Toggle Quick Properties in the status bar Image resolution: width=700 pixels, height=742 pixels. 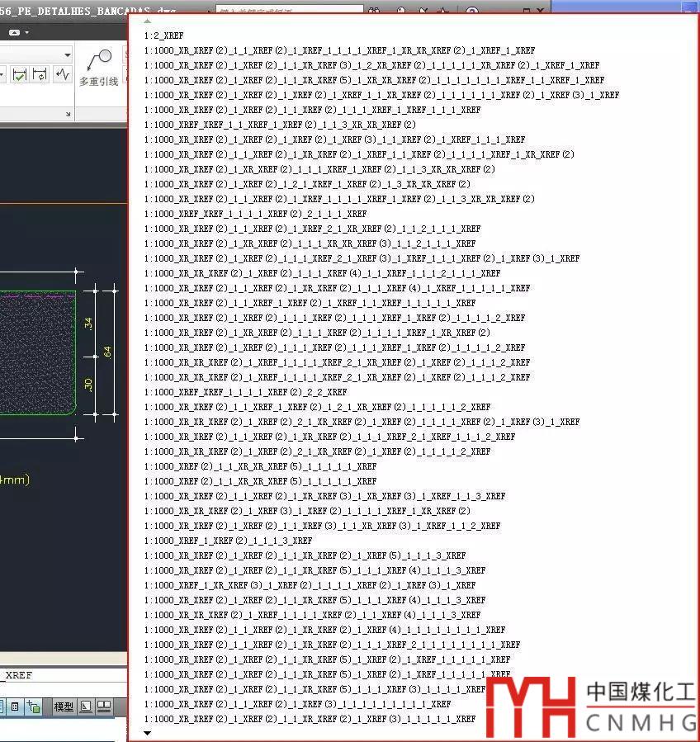[15, 707]
